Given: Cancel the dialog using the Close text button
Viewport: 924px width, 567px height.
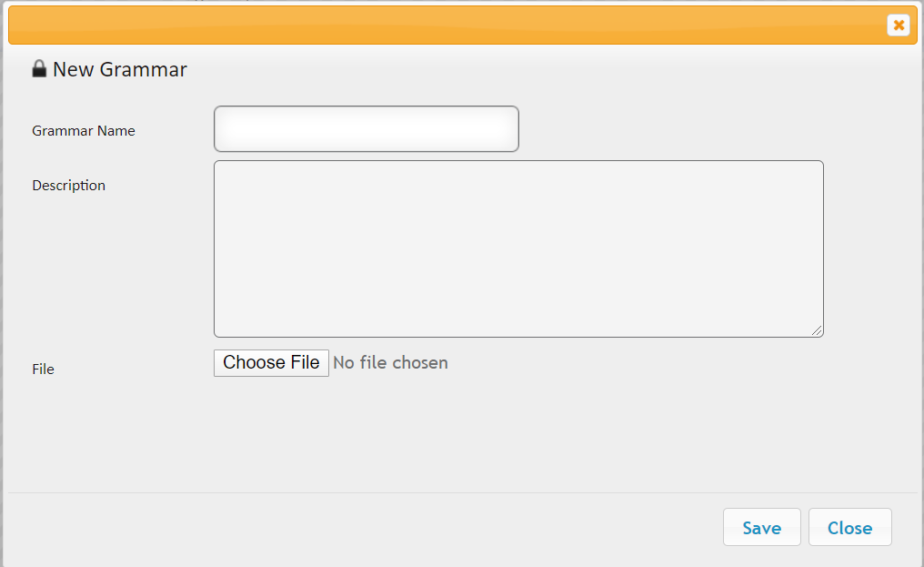Looking at the screenshot, I should (849, 528).
